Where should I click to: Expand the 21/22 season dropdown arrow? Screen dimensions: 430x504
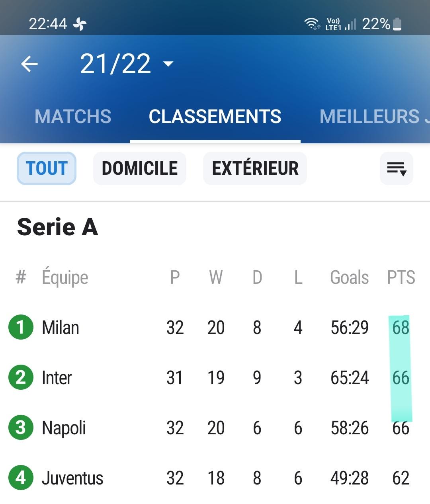point(168,64)
